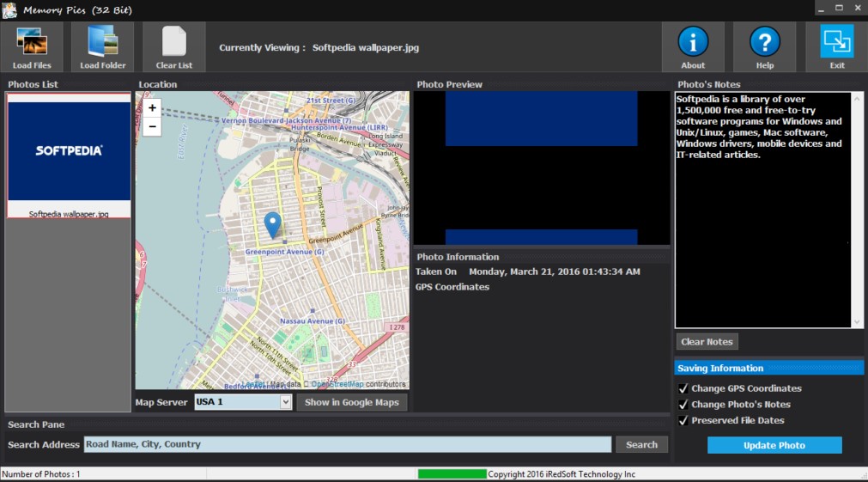Click Show in Google Maps button
This screenshot has height=482, width=868.
pyautogui.click(x=351, y=402)
